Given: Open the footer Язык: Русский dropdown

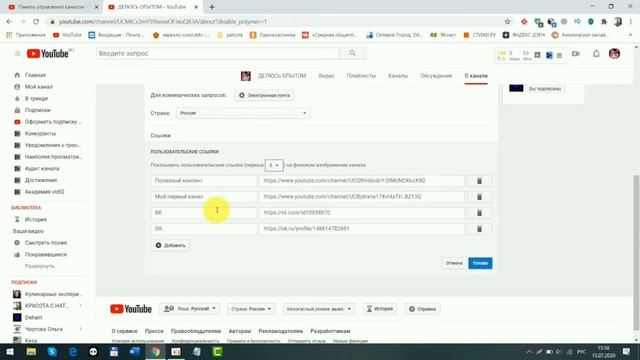Looking at the screenshot, I should pos(190,309).
